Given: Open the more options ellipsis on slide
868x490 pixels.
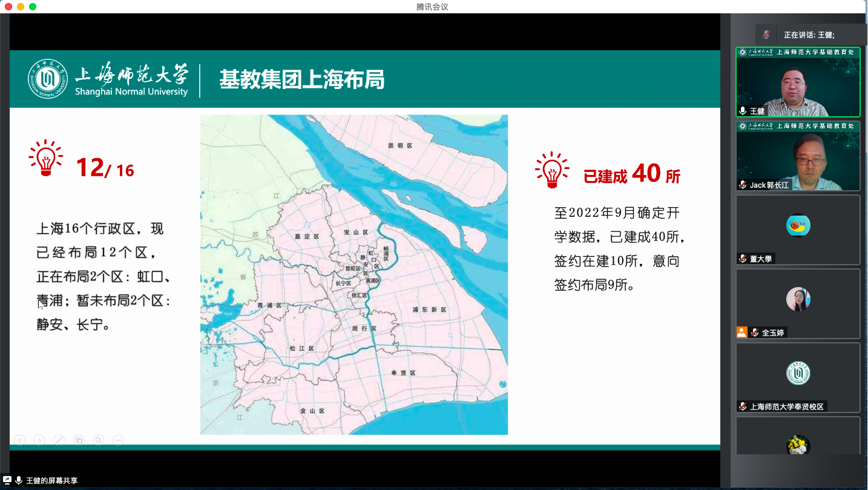Looking at the screenshot, I should (x=119, y=440).
